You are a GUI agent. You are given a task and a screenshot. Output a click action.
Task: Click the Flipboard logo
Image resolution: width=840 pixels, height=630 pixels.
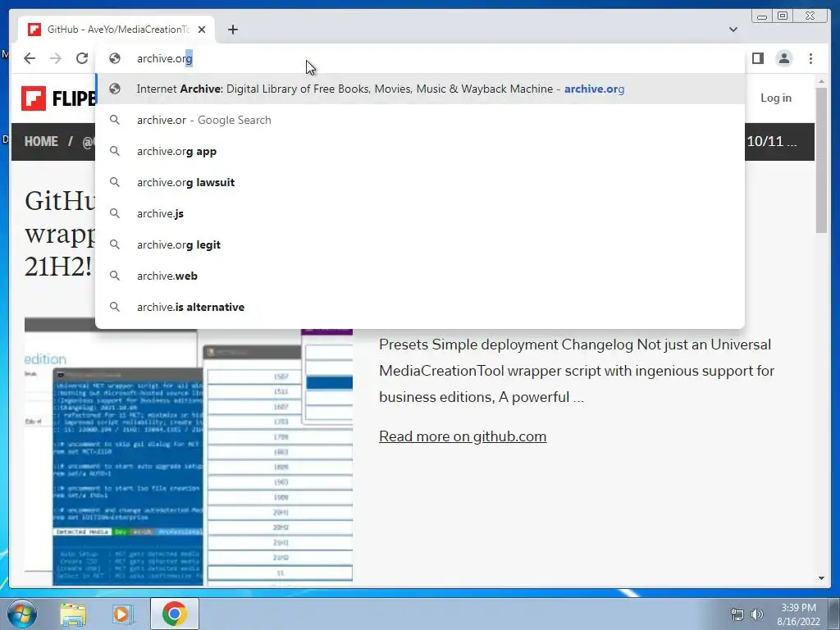59,98
